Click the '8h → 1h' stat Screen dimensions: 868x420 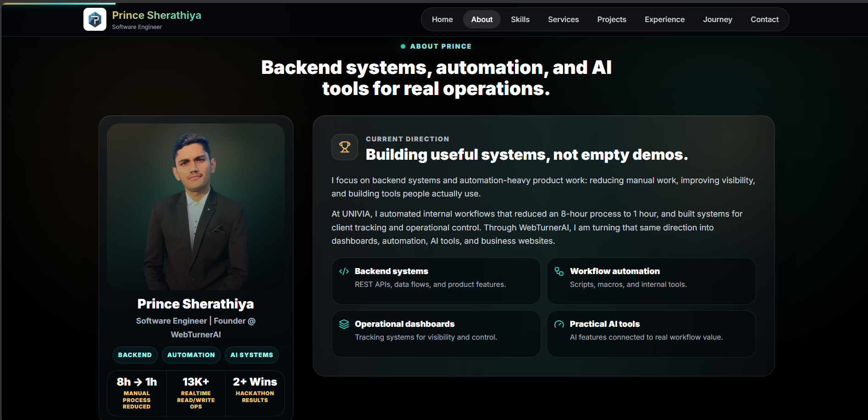coord(137,382)
